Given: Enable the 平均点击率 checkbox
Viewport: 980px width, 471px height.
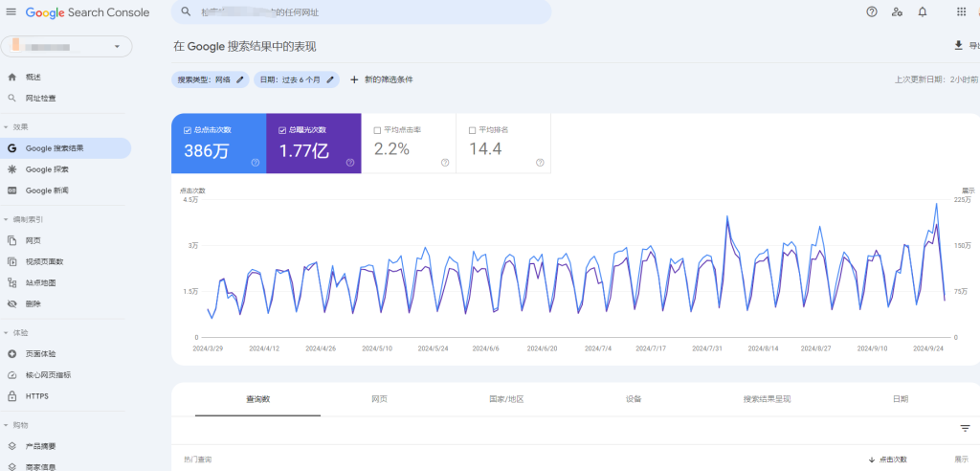Looking at the screenshot, I should [377, 129].
